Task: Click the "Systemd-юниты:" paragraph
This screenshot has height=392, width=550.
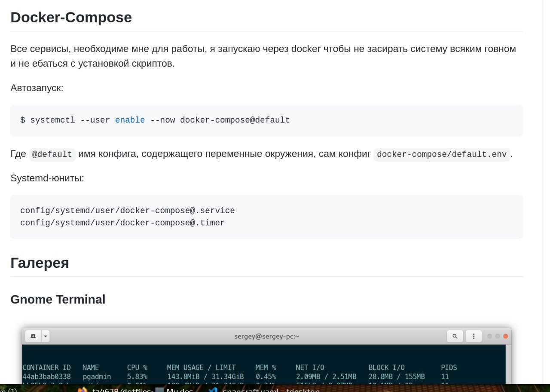Action: click(47, 178)
